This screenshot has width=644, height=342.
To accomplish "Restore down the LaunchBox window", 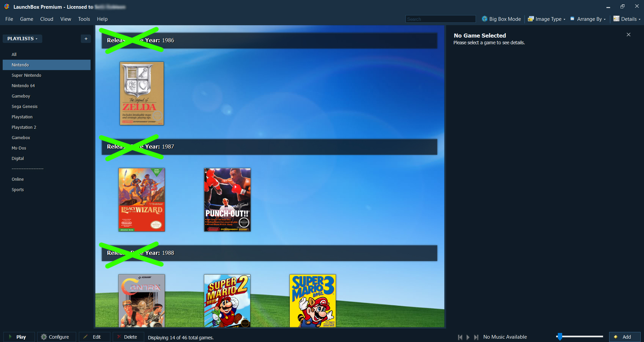I will click(x=623, y=6).
